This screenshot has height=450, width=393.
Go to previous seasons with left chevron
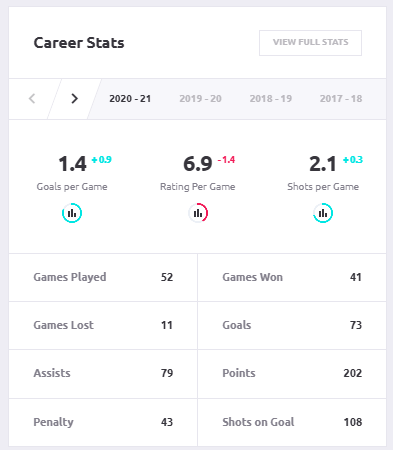coord(32,99)
